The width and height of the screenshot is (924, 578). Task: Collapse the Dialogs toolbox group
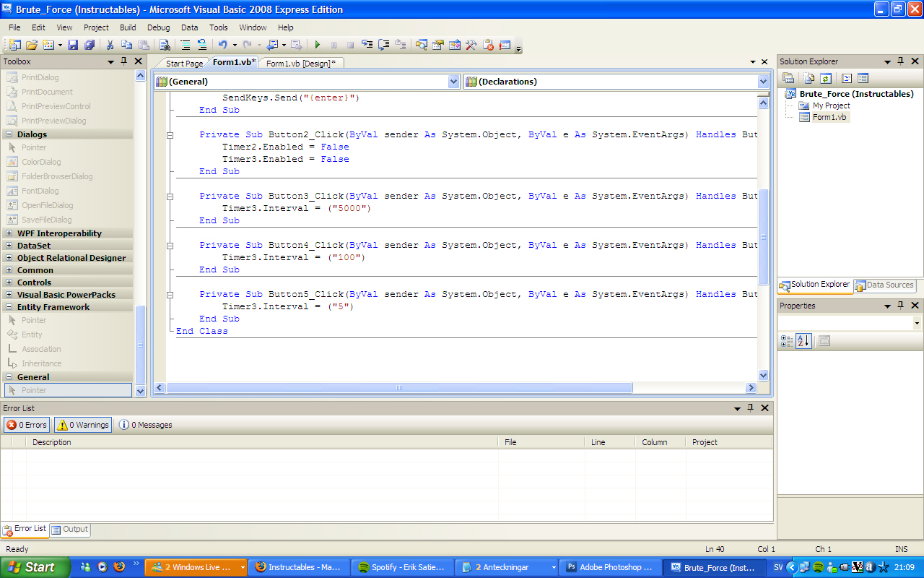(x=9, y=134)
